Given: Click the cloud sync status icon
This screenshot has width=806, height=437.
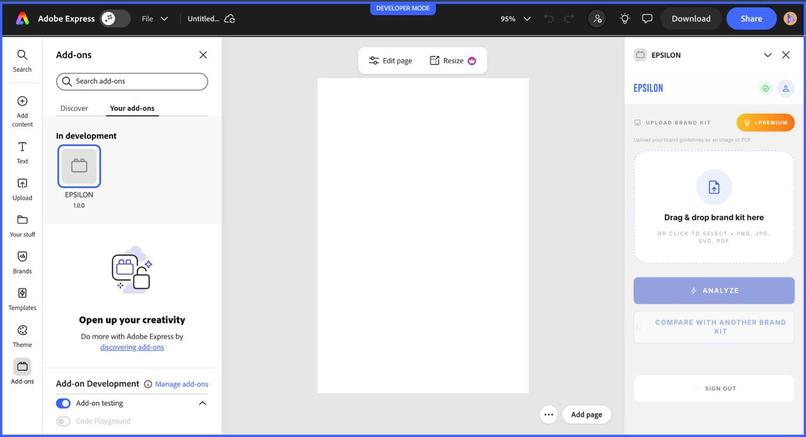Looking at the screenshot, I should 230,19.
